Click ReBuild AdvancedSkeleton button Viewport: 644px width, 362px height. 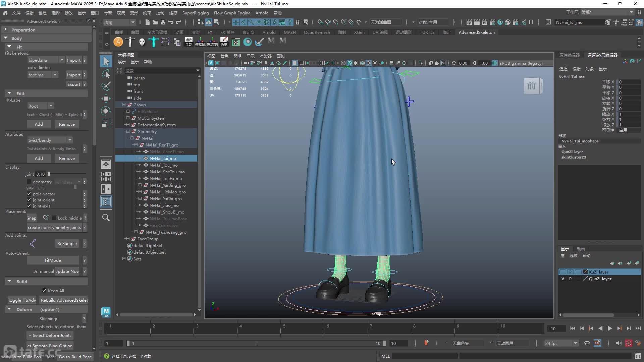64,300
